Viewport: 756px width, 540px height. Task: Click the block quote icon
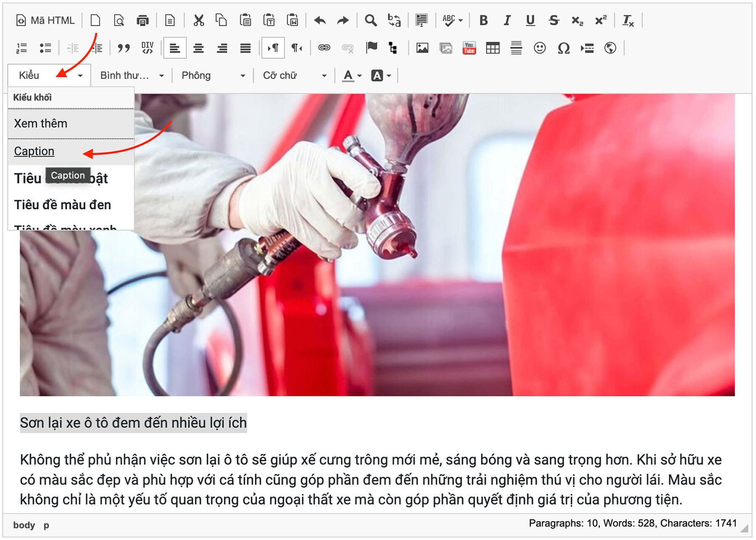[x=123, y=48]
